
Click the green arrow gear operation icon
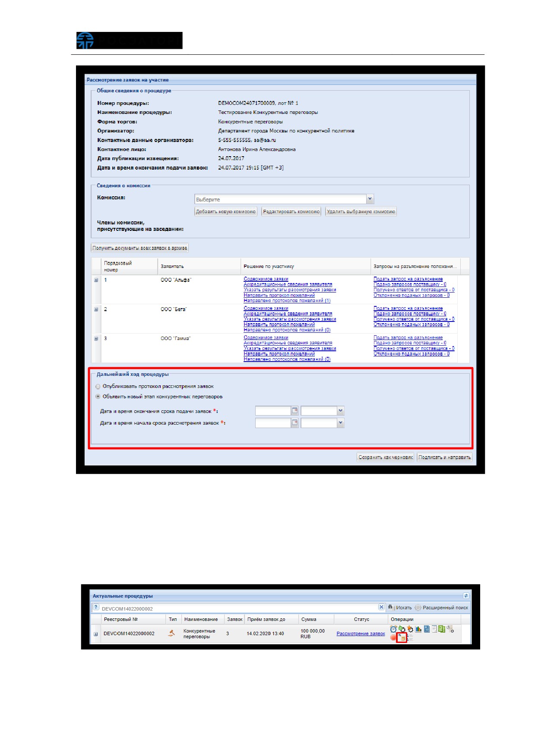tap(402, 629)
